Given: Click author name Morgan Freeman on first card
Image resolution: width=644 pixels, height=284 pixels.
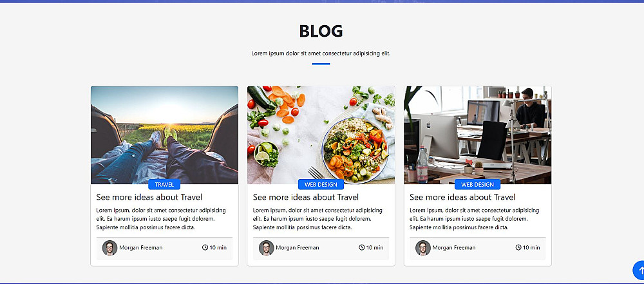Looking at the screenshot, I should [141, 248].
